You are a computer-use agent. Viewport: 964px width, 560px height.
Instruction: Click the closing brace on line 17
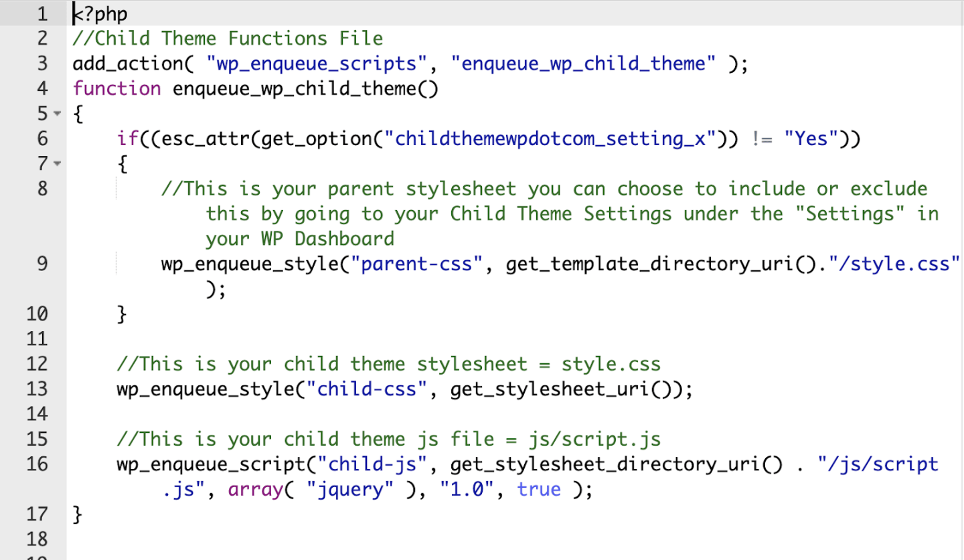[76, 514]
